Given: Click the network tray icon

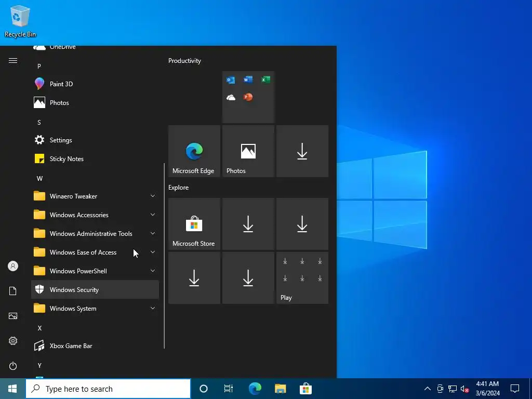Looking at the screenshot, I should [x=453, y=389].
